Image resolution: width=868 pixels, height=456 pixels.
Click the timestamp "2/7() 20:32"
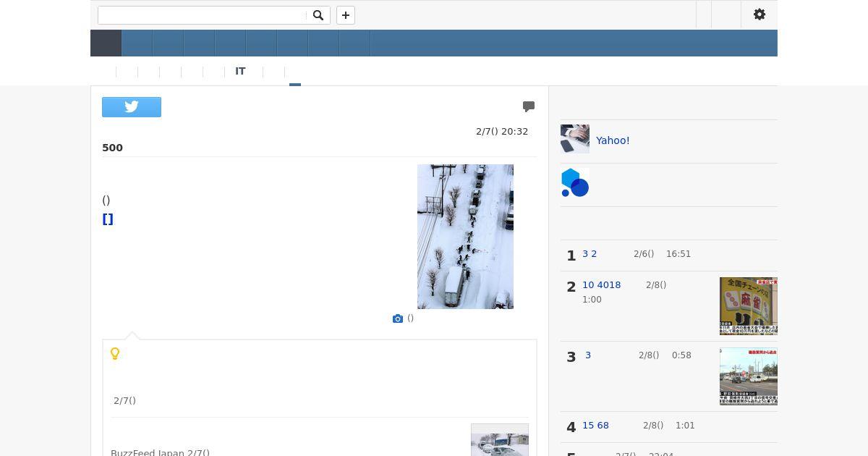(502, 132)
